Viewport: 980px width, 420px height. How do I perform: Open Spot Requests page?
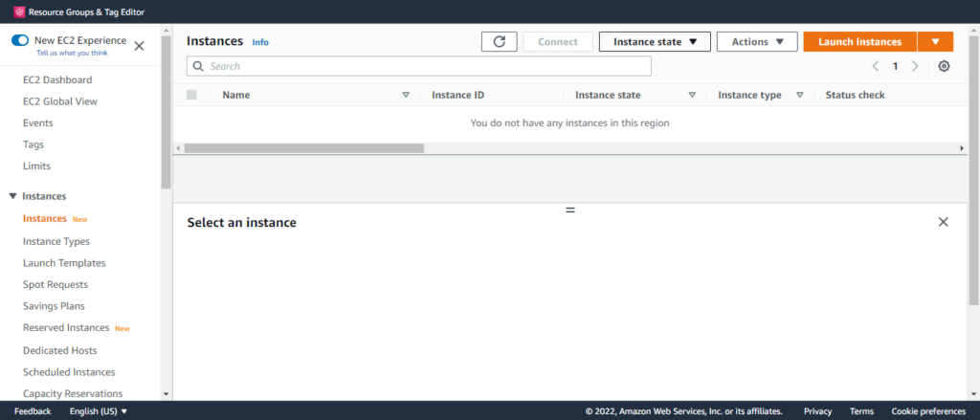click(x=55, y=284)
